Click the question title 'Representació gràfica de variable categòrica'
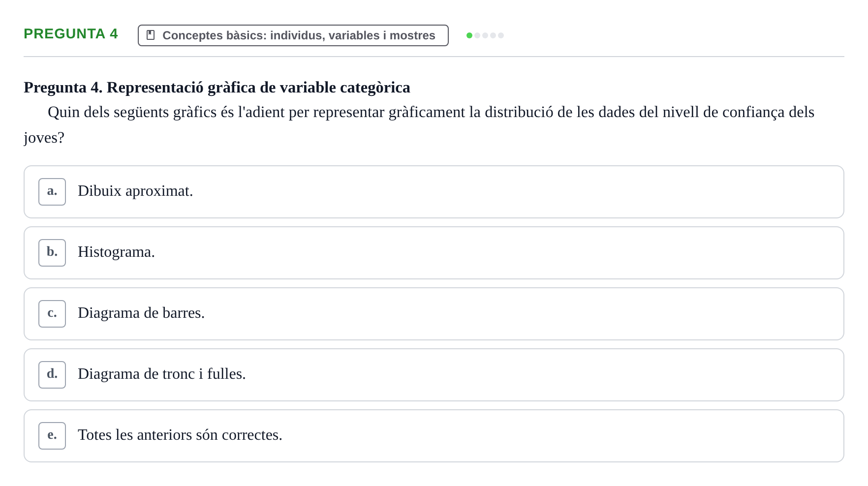Screen dimensions: 868x486 (x=258, y=88)
